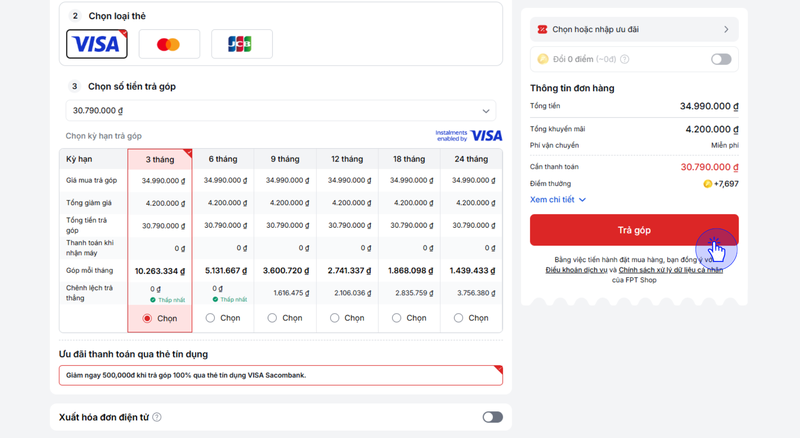Click the red Trả góp button
Image resolution: width=800 pixels, height=438 pixels.
coord(634,230)
